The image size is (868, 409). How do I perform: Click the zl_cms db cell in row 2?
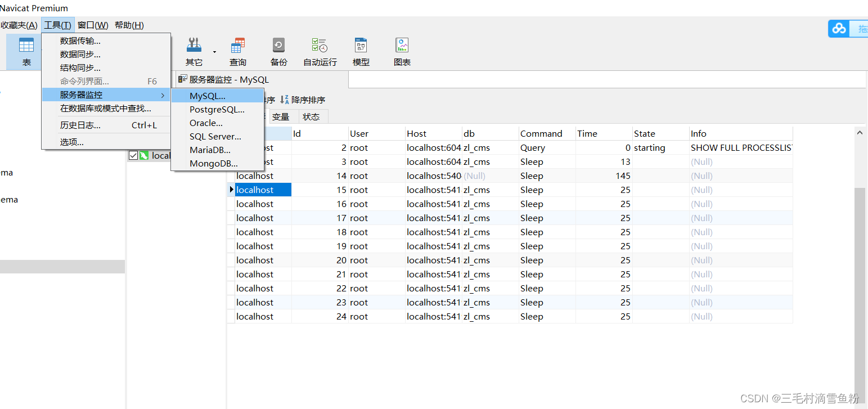point(490,147)
